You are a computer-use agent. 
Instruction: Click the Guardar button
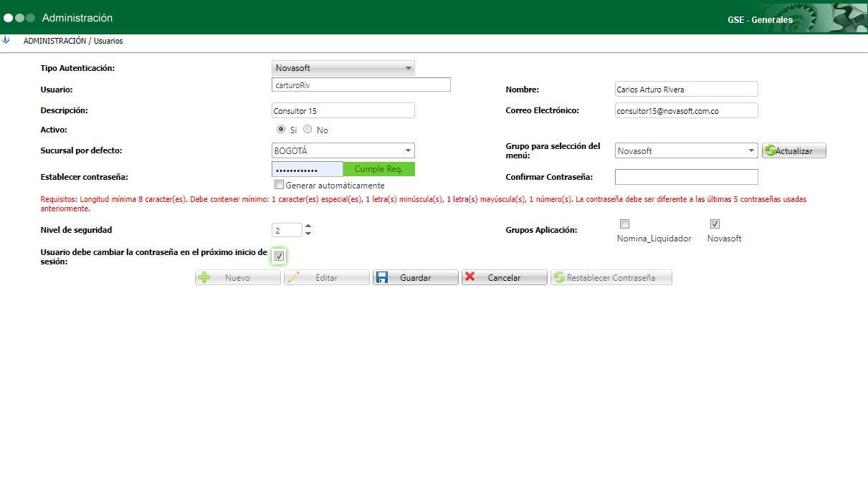416,277
